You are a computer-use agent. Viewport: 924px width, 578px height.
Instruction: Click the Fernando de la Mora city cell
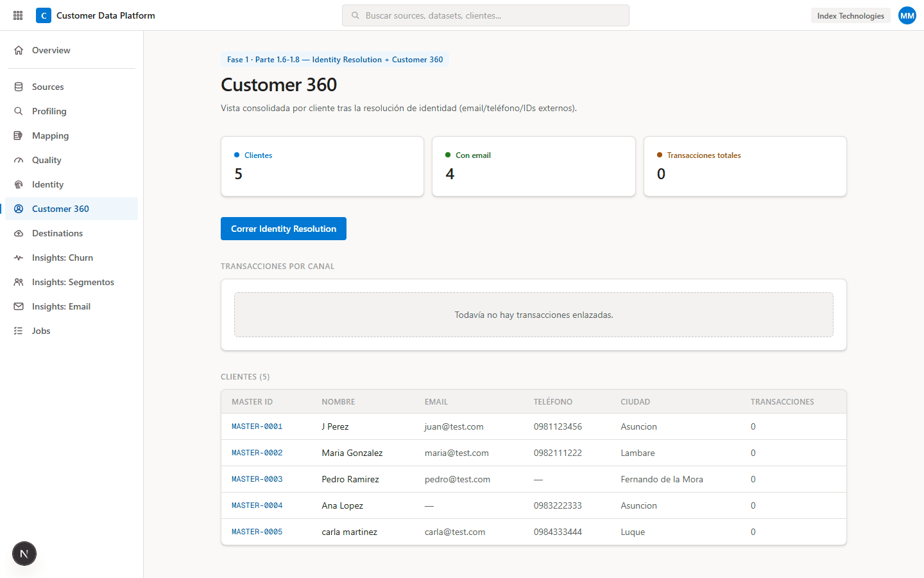[x=662, y=479]
